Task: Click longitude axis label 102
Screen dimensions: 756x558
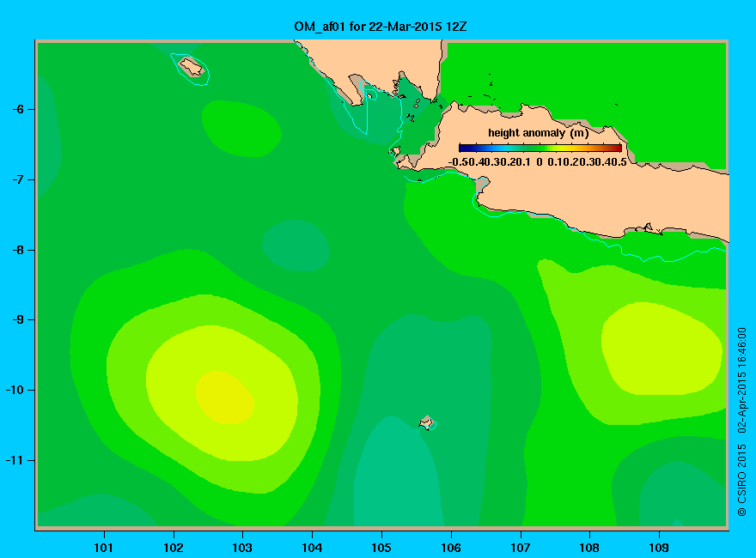Action: pos(173,548)
